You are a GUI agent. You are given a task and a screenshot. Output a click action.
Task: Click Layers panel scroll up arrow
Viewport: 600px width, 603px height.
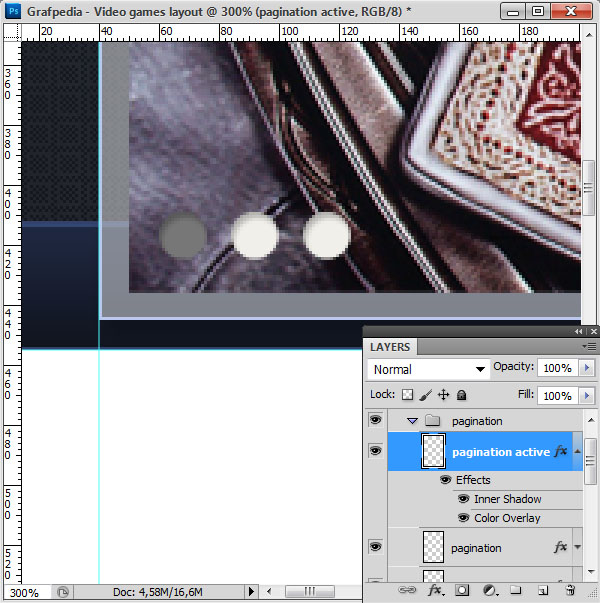[x=591, y=420]
